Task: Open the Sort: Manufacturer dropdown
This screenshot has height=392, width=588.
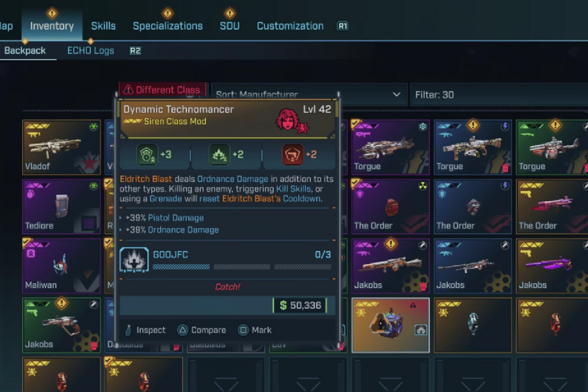Action: point(309,94)
